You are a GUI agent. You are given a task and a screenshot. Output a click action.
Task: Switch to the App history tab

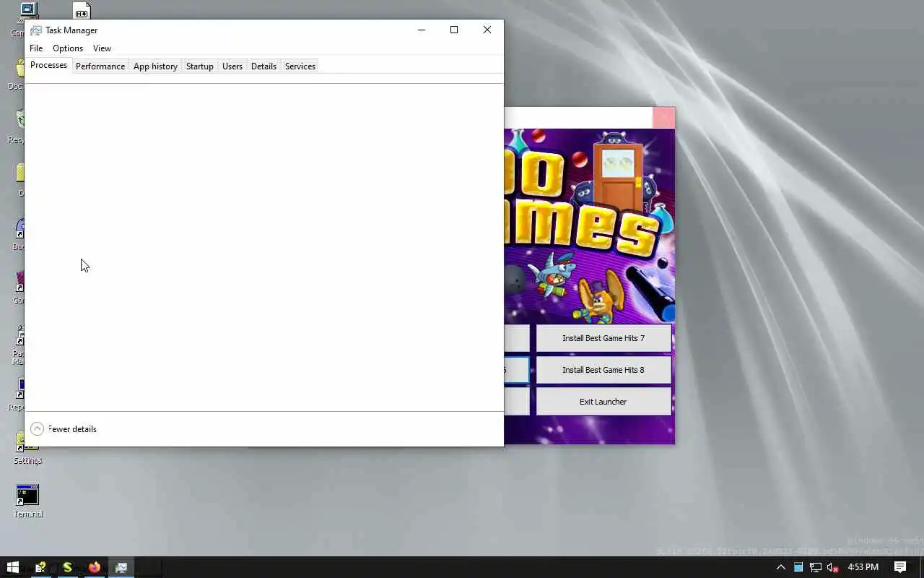tap(155, 66)
